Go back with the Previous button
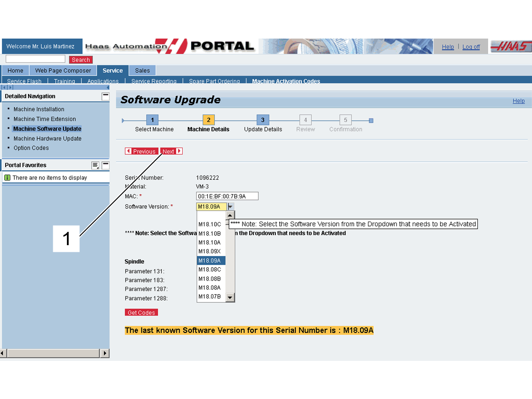 point(141,151)
